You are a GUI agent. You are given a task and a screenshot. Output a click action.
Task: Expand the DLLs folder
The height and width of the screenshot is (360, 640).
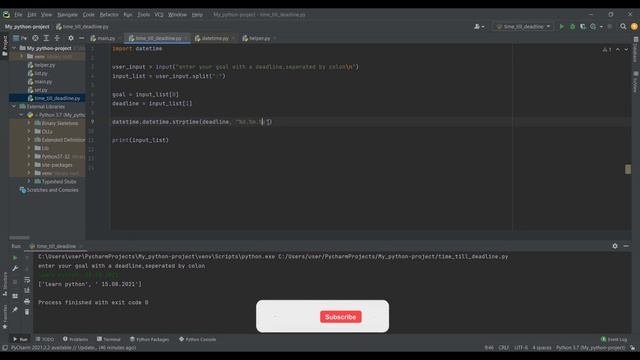29,131
